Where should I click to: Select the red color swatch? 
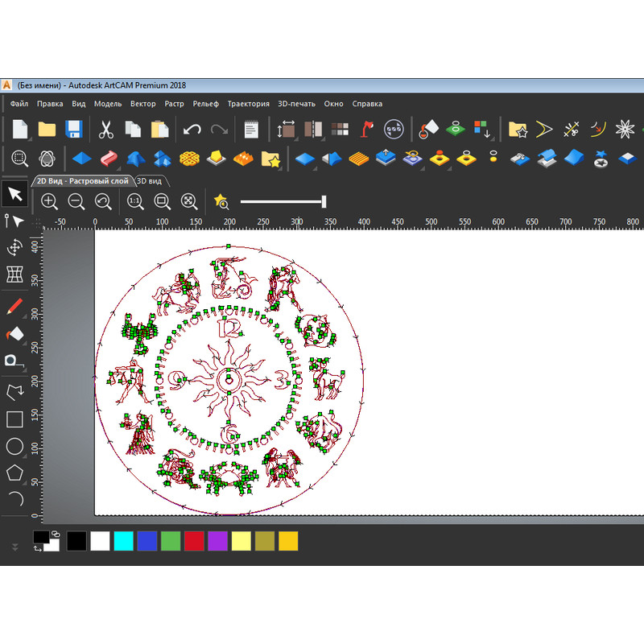pos(194,542)
